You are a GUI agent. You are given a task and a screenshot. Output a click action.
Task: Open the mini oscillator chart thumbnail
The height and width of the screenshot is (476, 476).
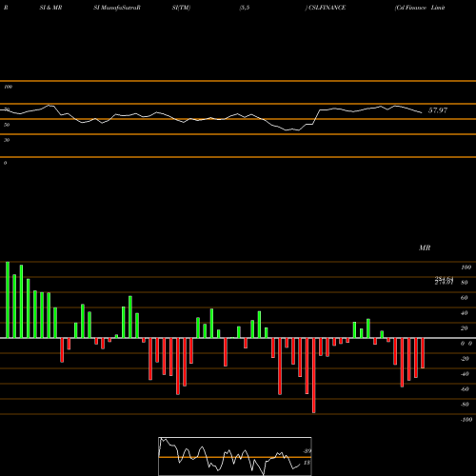pos(235,456)
